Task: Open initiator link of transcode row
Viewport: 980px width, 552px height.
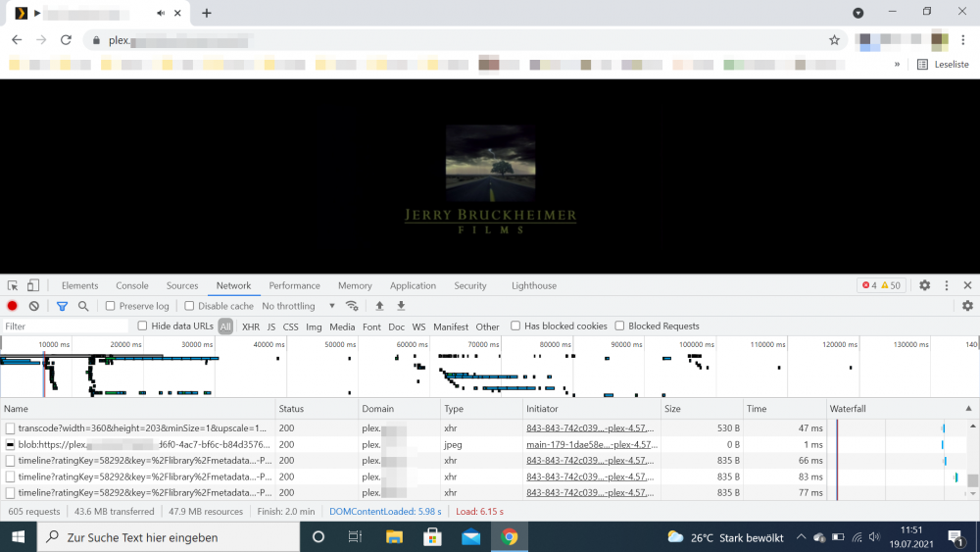Action: 590,428
